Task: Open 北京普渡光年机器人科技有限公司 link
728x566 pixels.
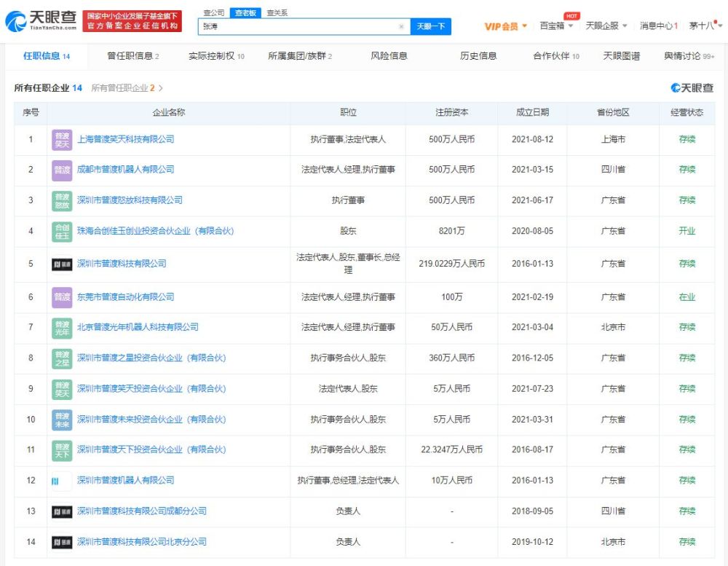Action: (138, 327)
